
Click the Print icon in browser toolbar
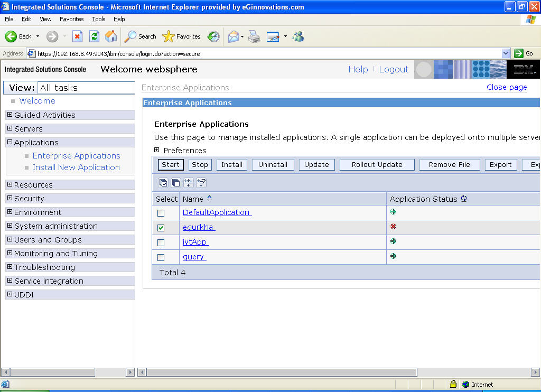pyautogui.click(x=254, y=36)
